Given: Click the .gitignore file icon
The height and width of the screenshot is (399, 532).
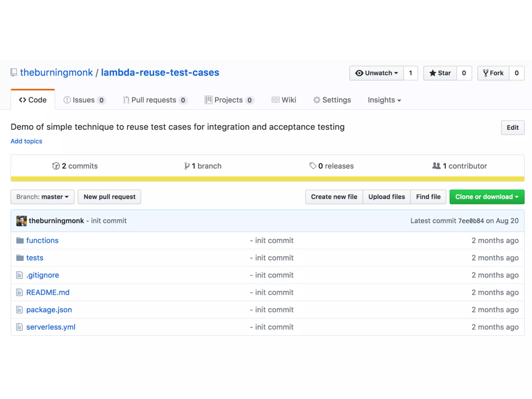Looking at the screenshot, I should (19, 275).
